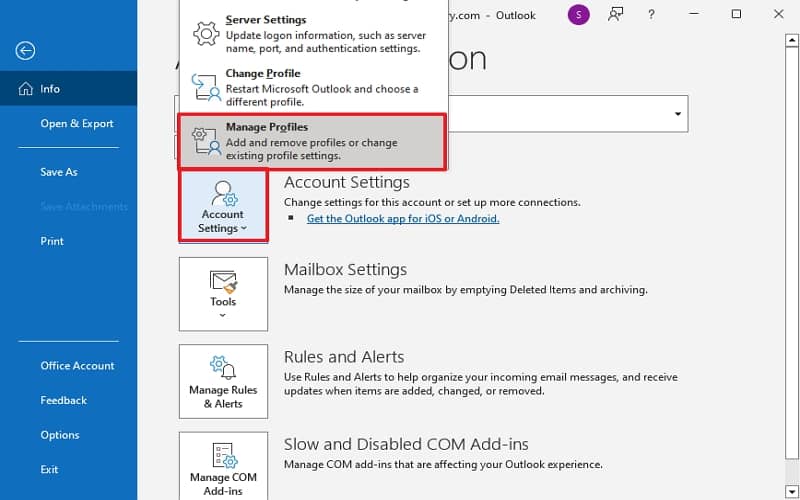Click the purple S user avatar
800x500 pixels.
click(x=579, y=15)
